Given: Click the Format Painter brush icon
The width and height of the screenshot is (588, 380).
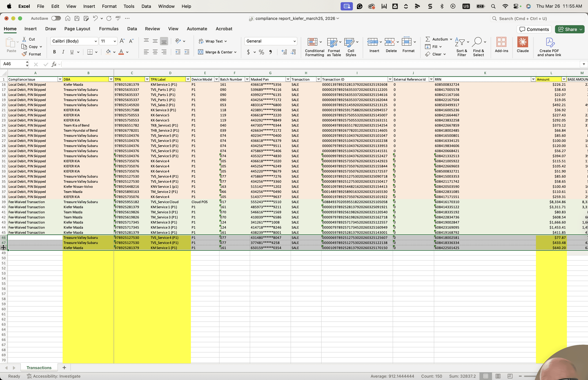Looking at the screenshot, I should pos(24,54).
